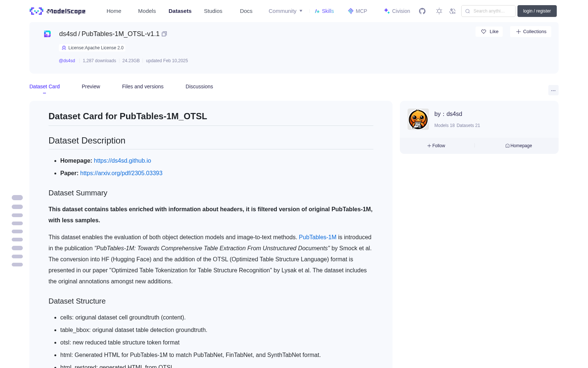
Task: Click the dataset cube icon beside ds4sd
Action: click(47, 34)
